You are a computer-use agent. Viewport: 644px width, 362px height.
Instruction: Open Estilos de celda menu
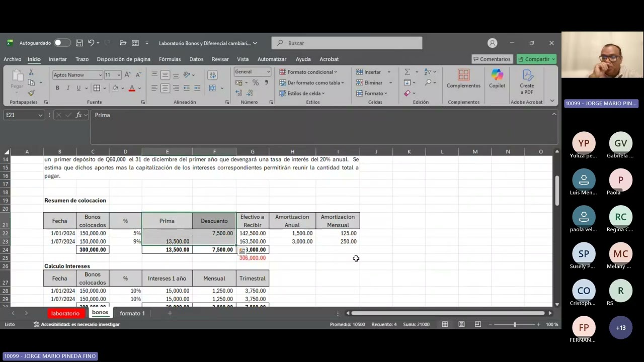click(302, 93)
